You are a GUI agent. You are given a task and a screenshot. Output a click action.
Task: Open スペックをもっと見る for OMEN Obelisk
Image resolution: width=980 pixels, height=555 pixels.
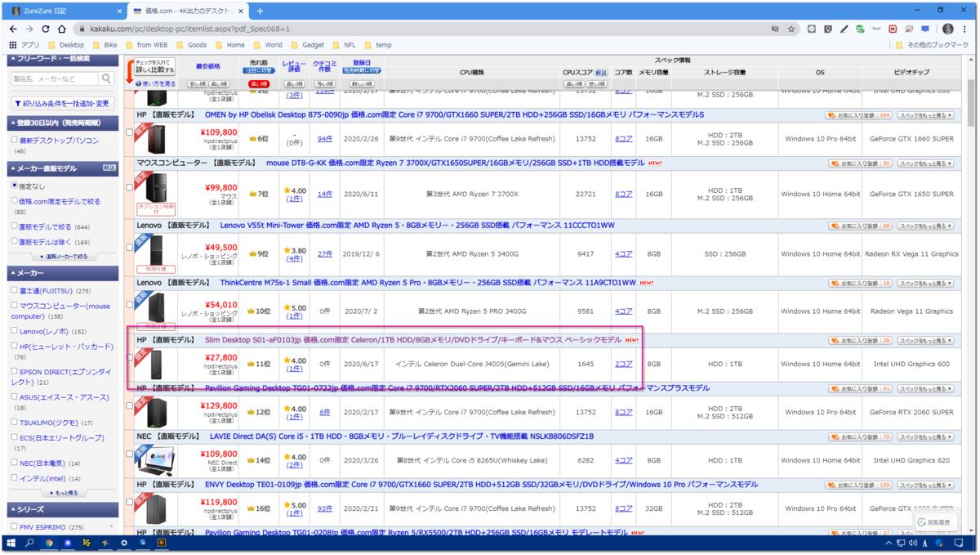[x=925, y=115]
